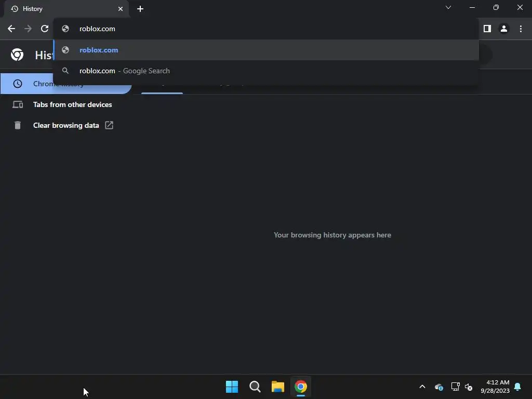This screenshot has width=532, height=399.
Task: Select the highlighted roblox.com URL suggestion
Action: (x=266, y=50)
